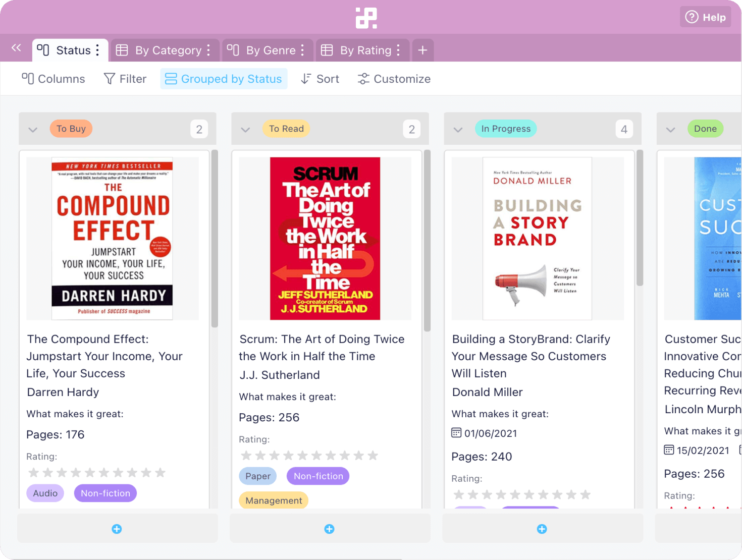Switch to the By Genre view

271,50
